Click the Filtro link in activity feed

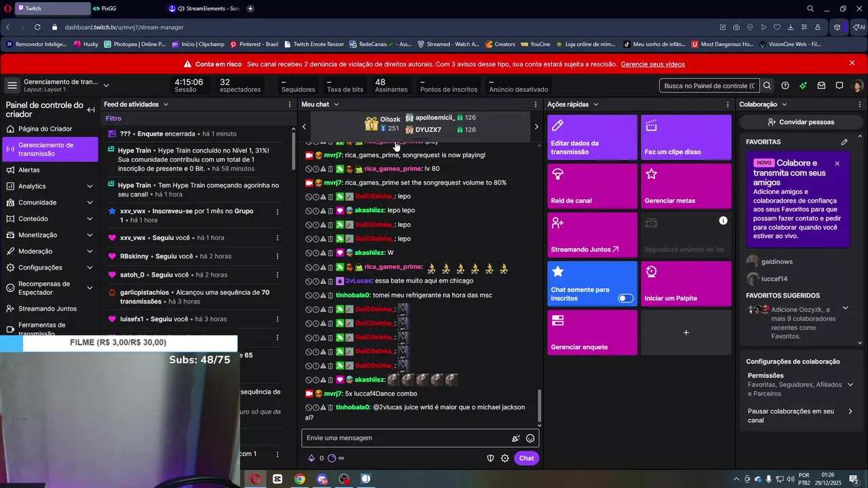113,119
